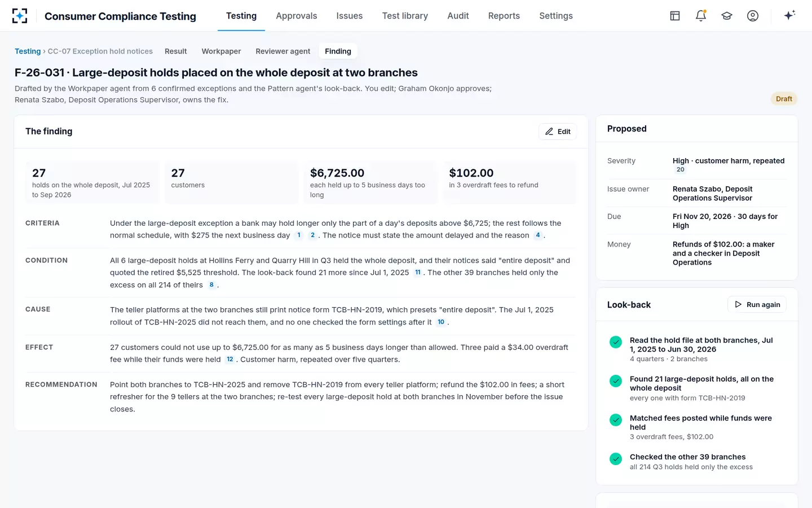Image resolution: width=812 pixels, height=508 pixels.
Task: Click check icon beside Read the hold file
Action: (616, 342)
